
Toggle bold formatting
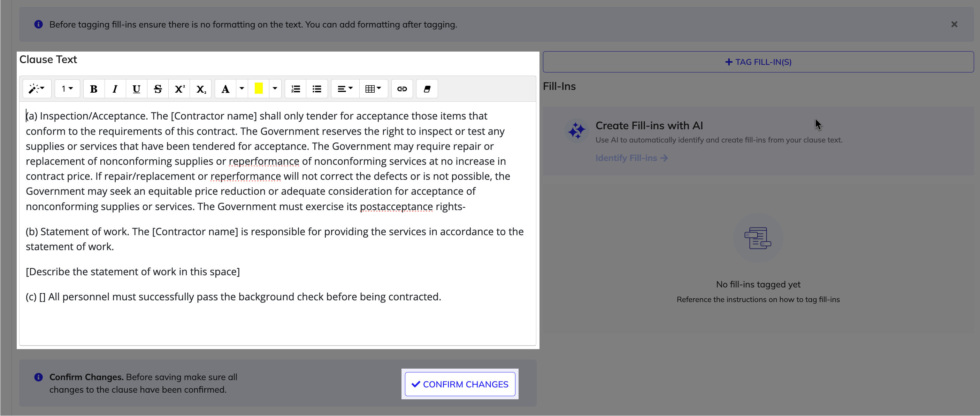94,89
